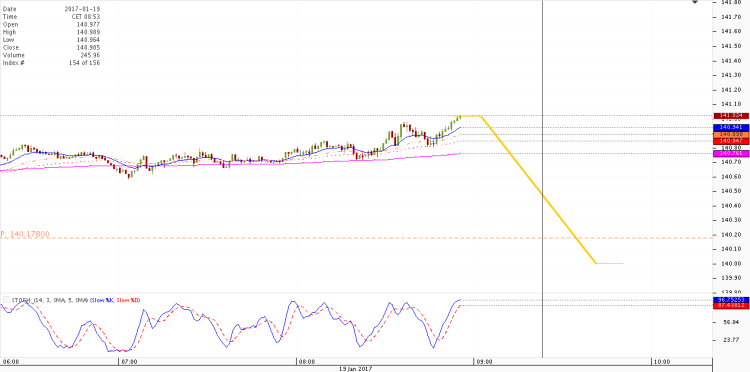The height and width of the screenshot is (372, 750).
Task: Click the 09:00 time axis label
Action: click(x=484, y=361)
